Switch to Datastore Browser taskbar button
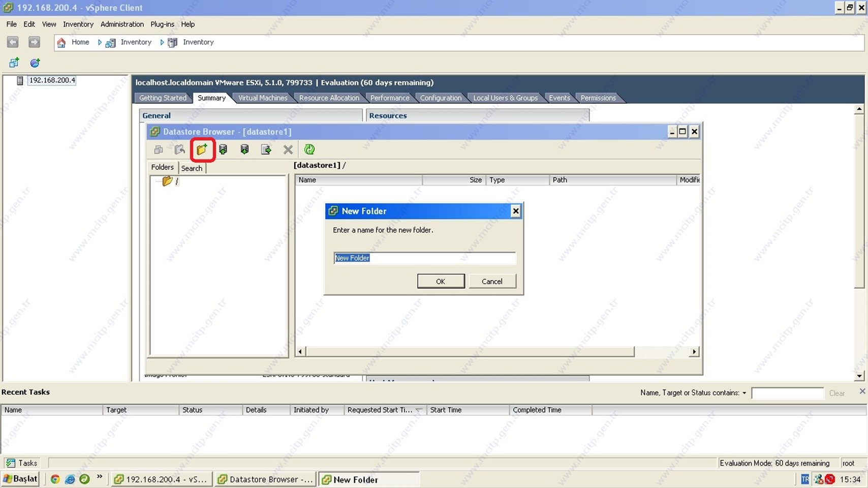The height and width of the screenshot is (488, 868). [x=266, y=479]
